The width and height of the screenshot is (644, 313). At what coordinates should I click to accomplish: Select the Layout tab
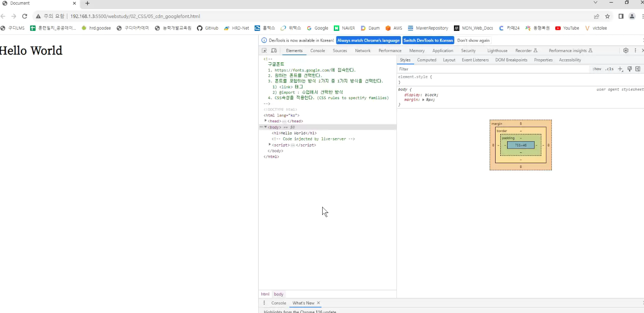pos(449,60)
